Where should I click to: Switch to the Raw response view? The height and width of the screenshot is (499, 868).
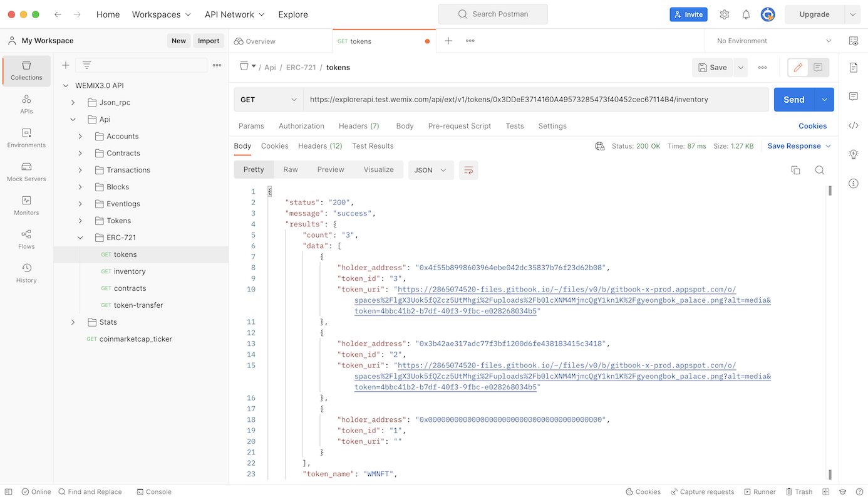coord(291,170)
